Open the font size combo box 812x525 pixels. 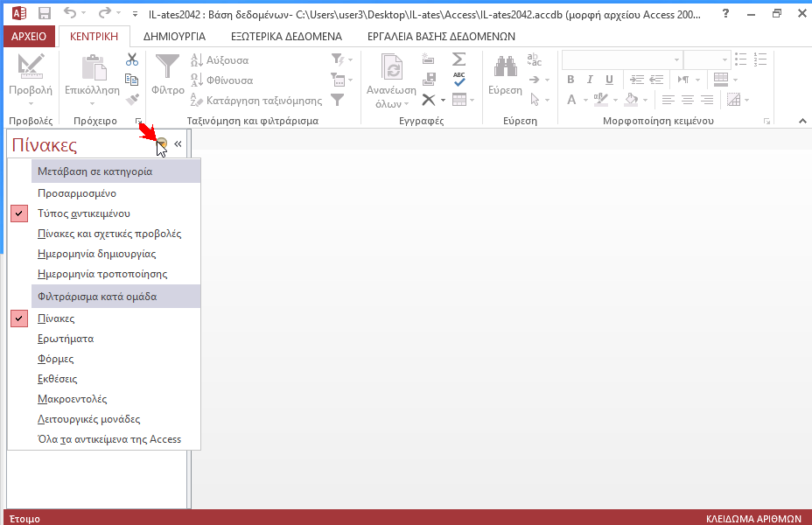725,60
